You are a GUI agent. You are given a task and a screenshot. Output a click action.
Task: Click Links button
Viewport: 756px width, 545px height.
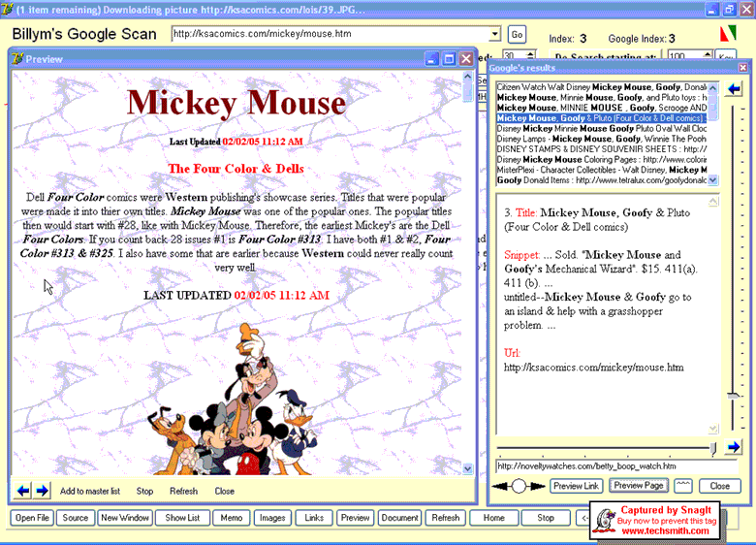314,518
